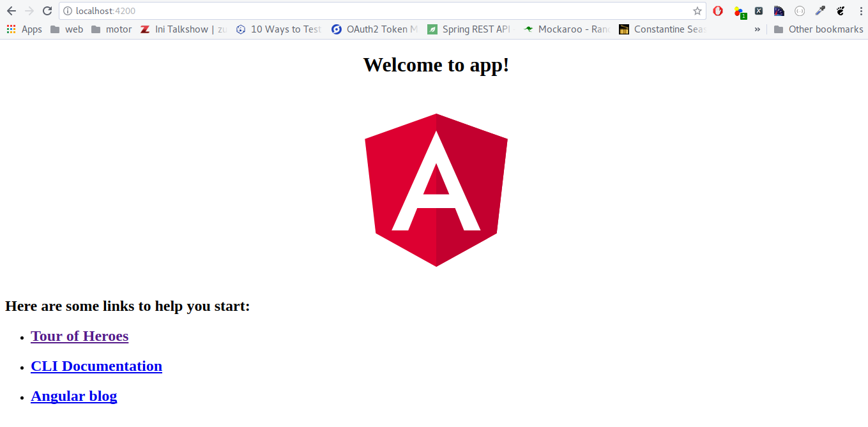868x427 pixels.
Task: Click the Welcome to app! heading
Action: click(436, 64)
